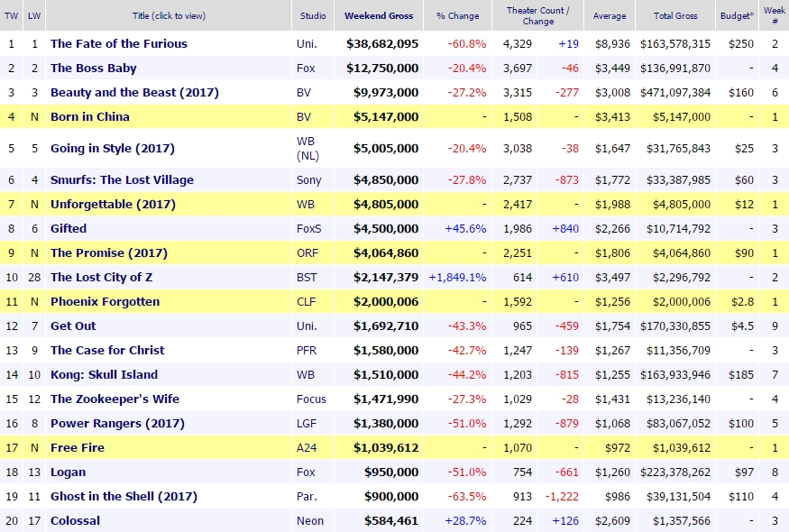Click the Budget* column header
This screenshot has height=532, width=789.
coord(738,15)
